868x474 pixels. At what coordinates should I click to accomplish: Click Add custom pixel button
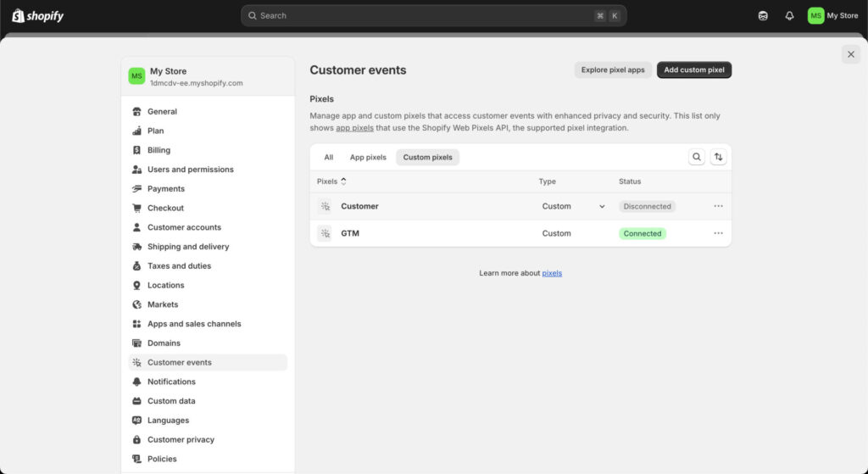[x=693, y=70]
